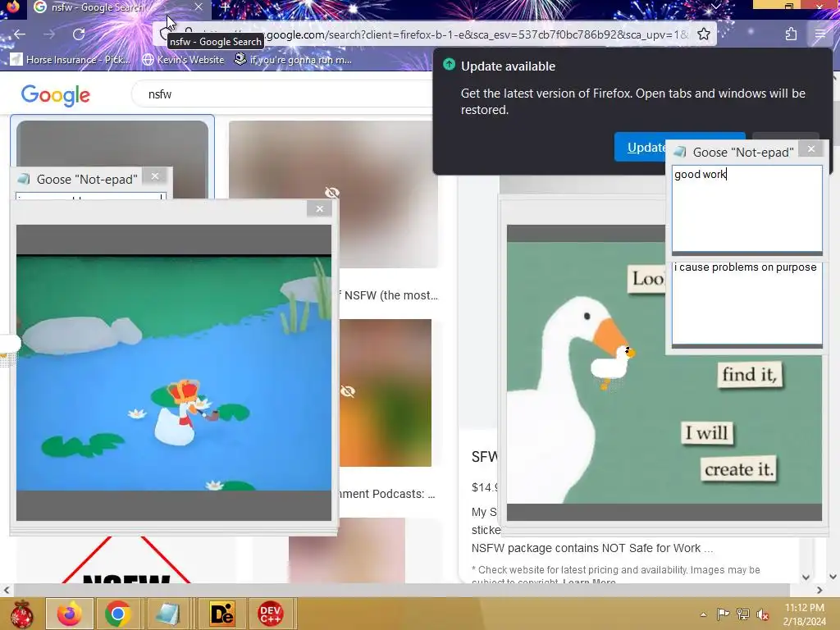Click the page vertical scrollbar down arrow
The image size is (840, 630).
(x=833, y=577)
